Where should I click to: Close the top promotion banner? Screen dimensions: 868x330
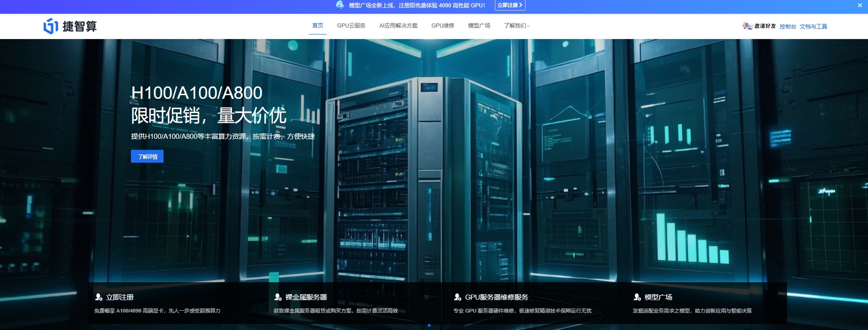tap(860, 6)
